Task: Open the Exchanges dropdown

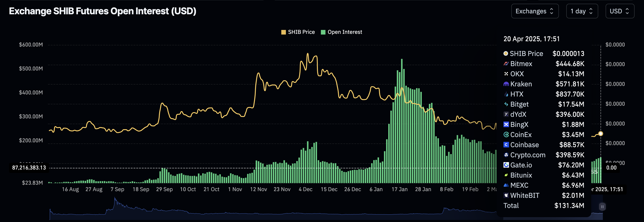Action: pyautogui.click(x=535, y=11)
